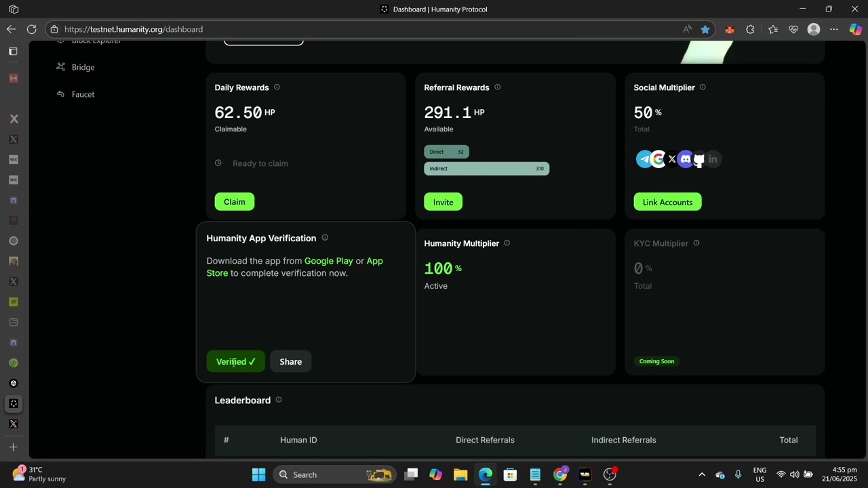Click the Share button
This screenshot has width=868, height=488.
pos(291,361)
